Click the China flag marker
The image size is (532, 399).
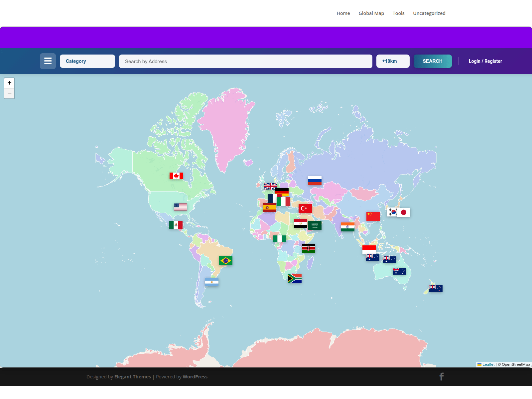click(x=373, y=216)
